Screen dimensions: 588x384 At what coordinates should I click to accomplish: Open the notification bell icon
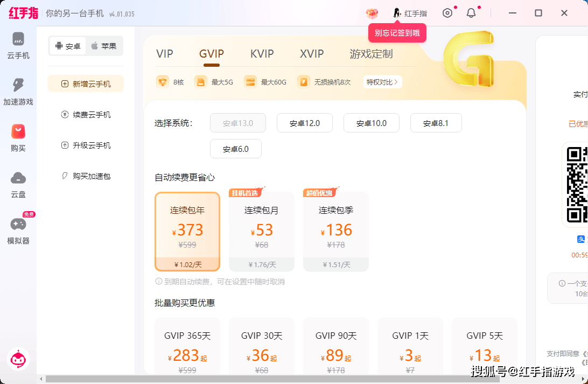point(471,13)
